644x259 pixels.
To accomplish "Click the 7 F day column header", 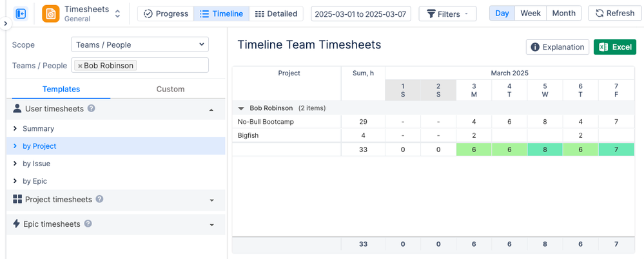I will 616,90.
